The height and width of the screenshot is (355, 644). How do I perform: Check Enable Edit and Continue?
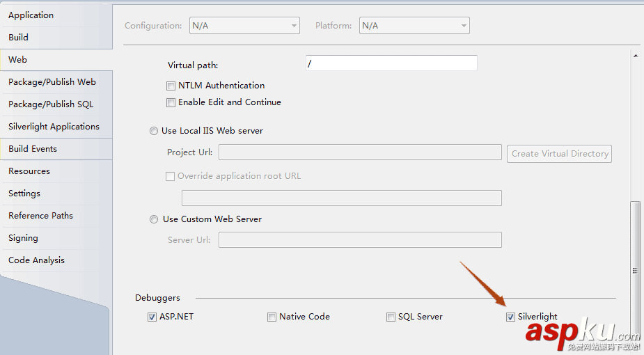click(x=171, y=103)
